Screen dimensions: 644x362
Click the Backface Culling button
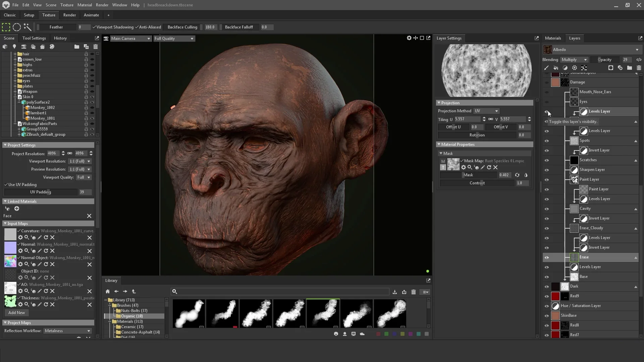pos(182,27)
